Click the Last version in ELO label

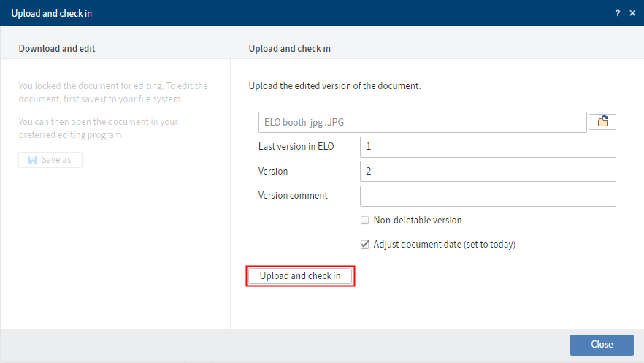(x=296, y=147)
